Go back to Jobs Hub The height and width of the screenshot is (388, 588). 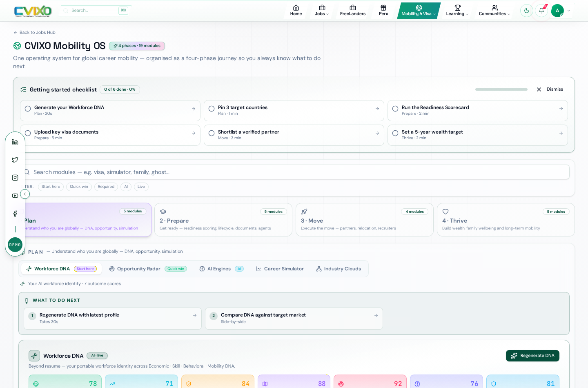(x=34, y=33)
